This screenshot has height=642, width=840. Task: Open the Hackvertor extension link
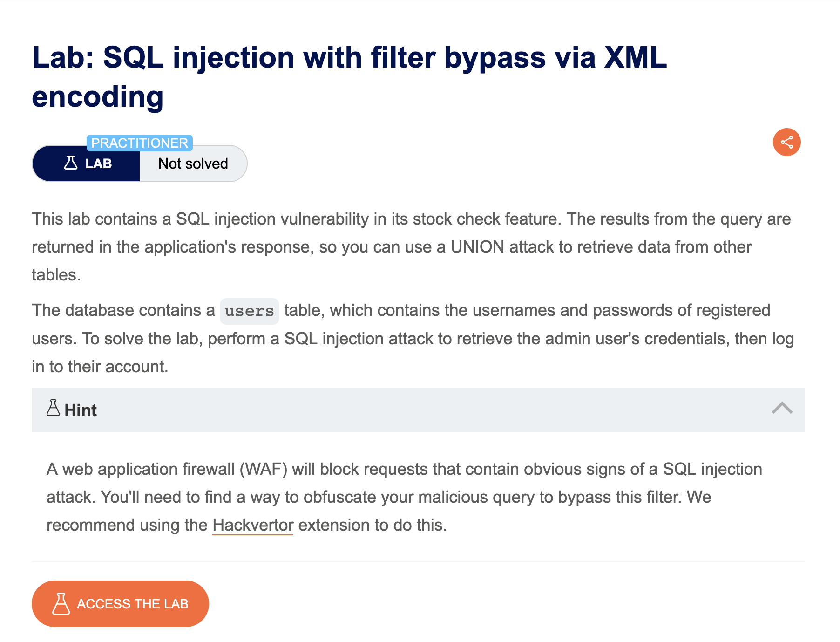[x=253, y=525]
